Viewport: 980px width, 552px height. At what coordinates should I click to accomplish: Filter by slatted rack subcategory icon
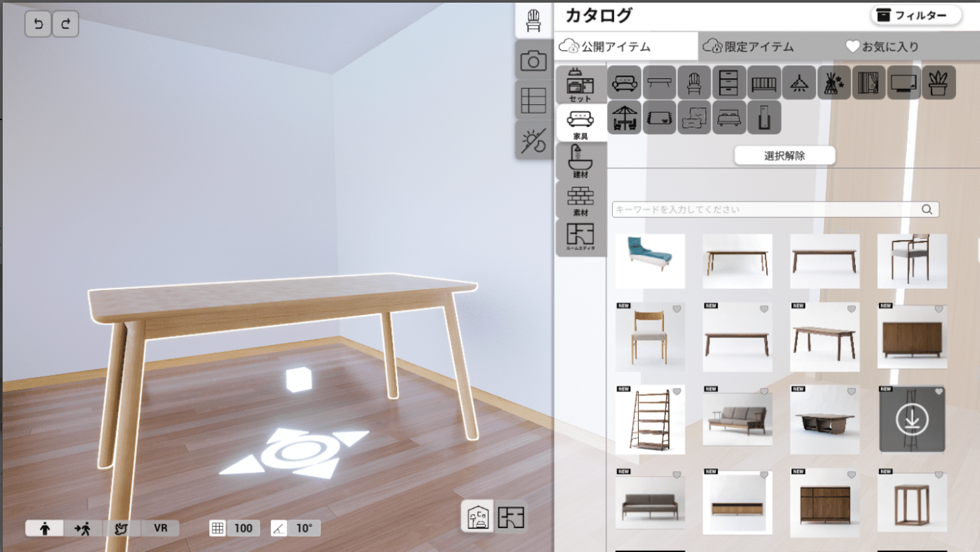(764, 83)
